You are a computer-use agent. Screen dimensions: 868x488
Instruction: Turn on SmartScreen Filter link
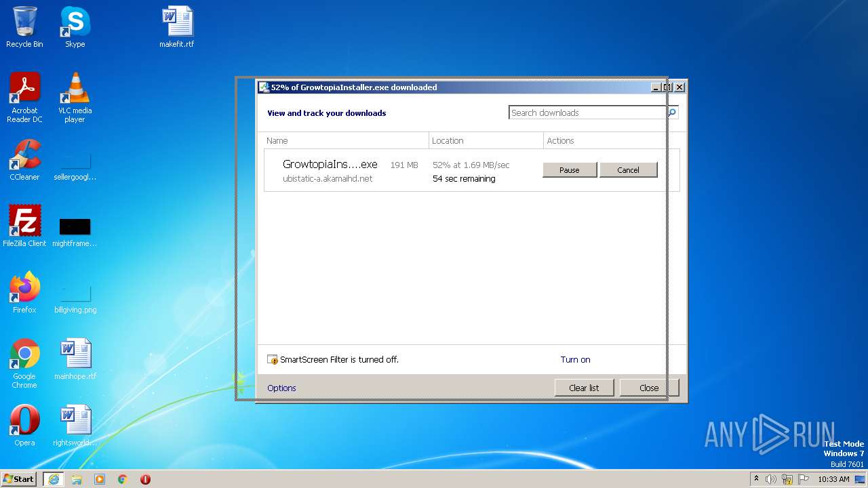[x=575, y=360]
